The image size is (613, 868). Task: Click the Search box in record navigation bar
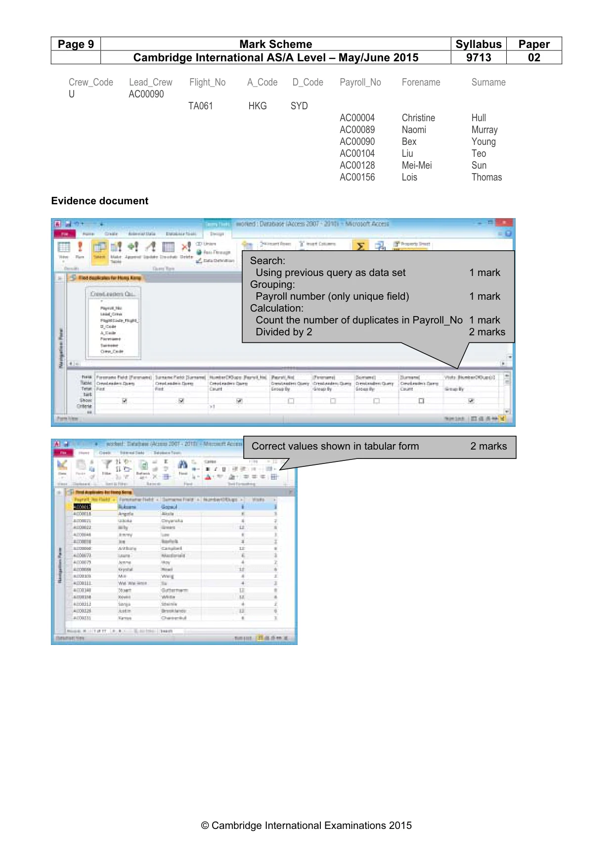(172, 632)
